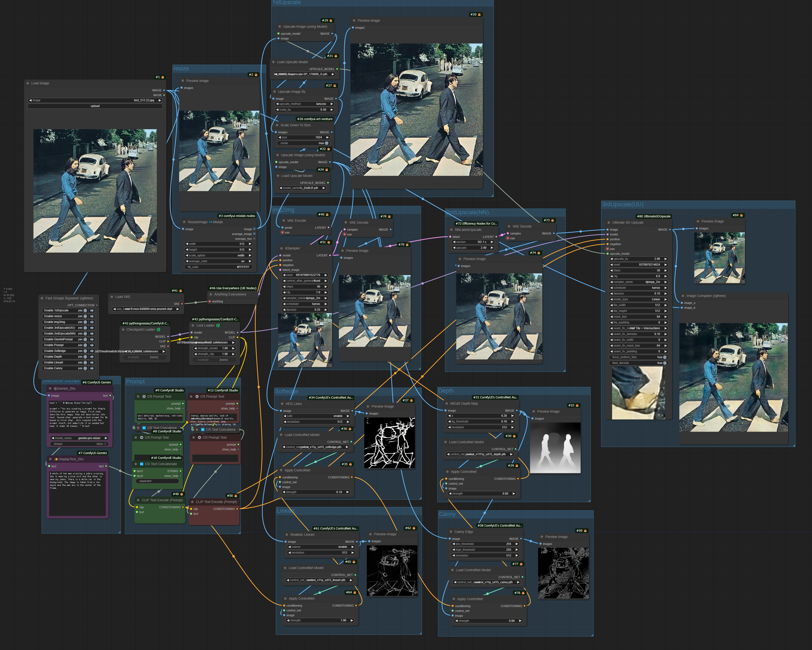Image resolution: width=812 pixels, height=650 pixels.
Task: Click the upload button in Load Image
Action: point(95,106)
